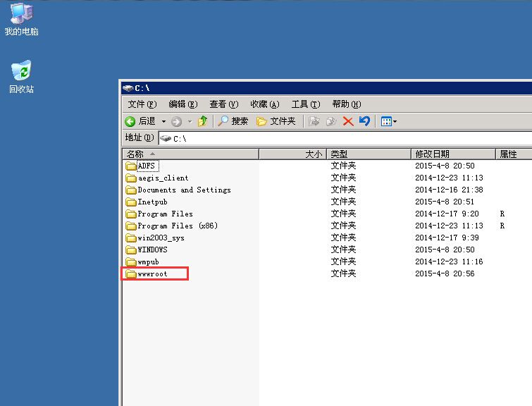Open the Tools (工具) menu
The height and width of the screenshot is (406, 532).
[305, 104]
